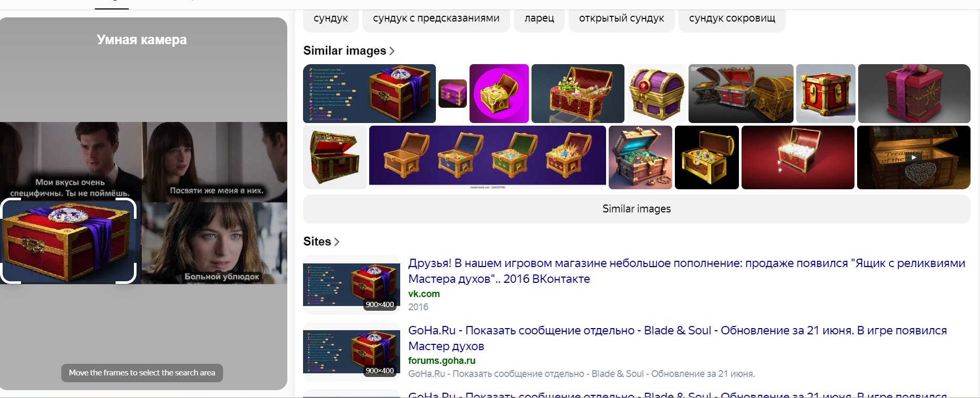Select the 'открытый сундук' tag
980x398 pixels.
point(621,18)
